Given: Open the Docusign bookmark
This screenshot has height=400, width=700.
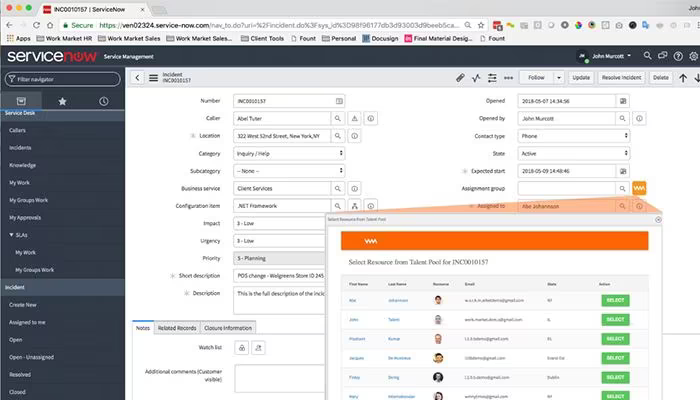Looking at the screenshot, I should pyautogui.click(x=380, y=38).
